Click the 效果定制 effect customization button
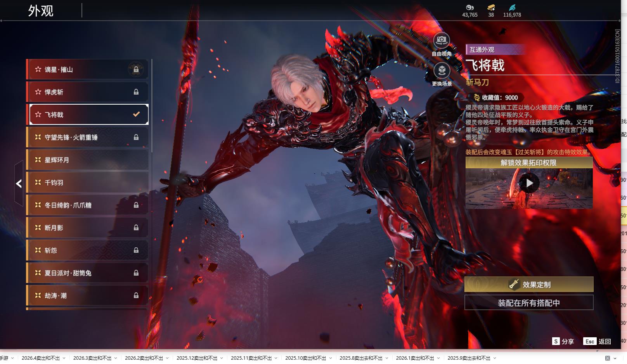 click(529, 285)
